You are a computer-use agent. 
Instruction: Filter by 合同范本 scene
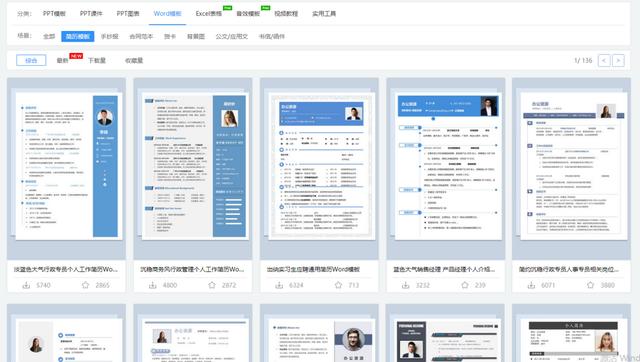click(141, 36)
